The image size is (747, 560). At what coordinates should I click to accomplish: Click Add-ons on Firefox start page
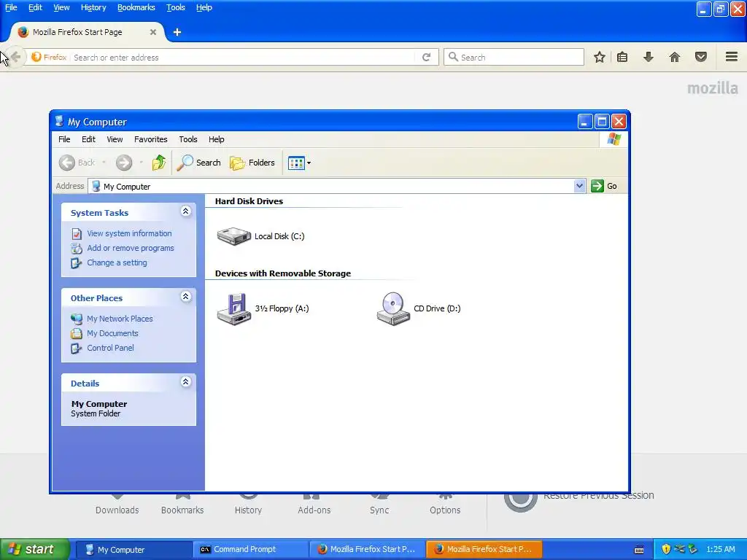point(314,510)
